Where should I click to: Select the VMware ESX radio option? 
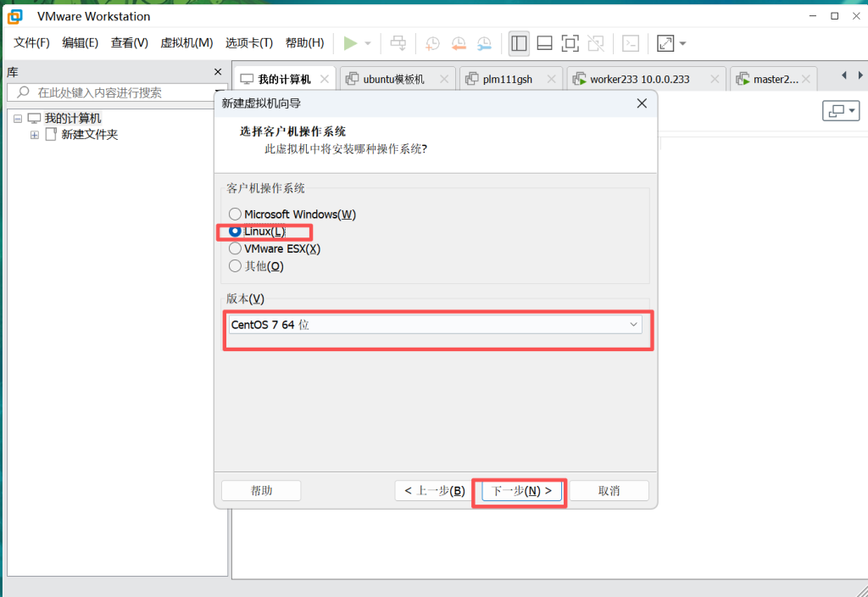(236, 248)
